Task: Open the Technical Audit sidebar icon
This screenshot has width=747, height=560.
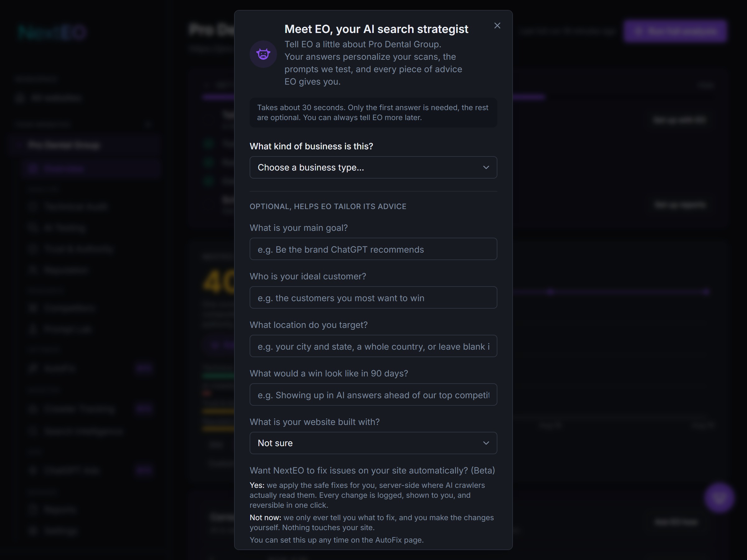Action: coord(33,206)
